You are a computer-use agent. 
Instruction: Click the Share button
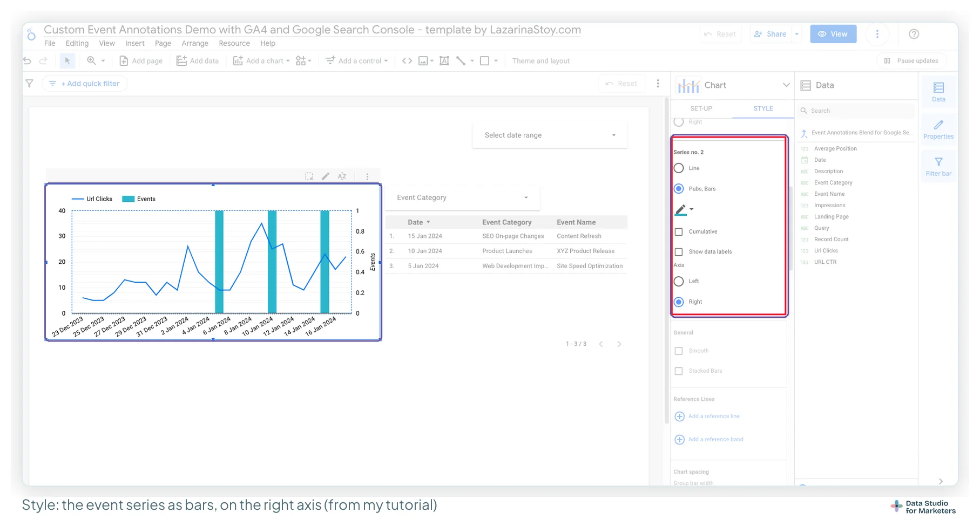tap(770, 34)
